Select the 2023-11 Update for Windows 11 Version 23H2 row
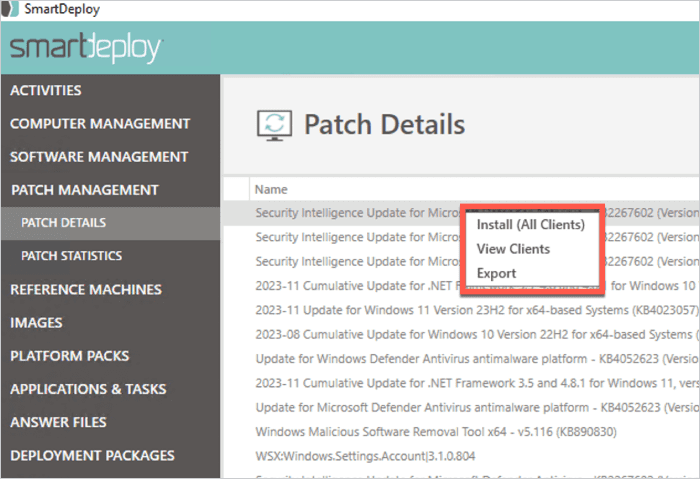Viewport: 700px width, 479px height. (462, 310)
